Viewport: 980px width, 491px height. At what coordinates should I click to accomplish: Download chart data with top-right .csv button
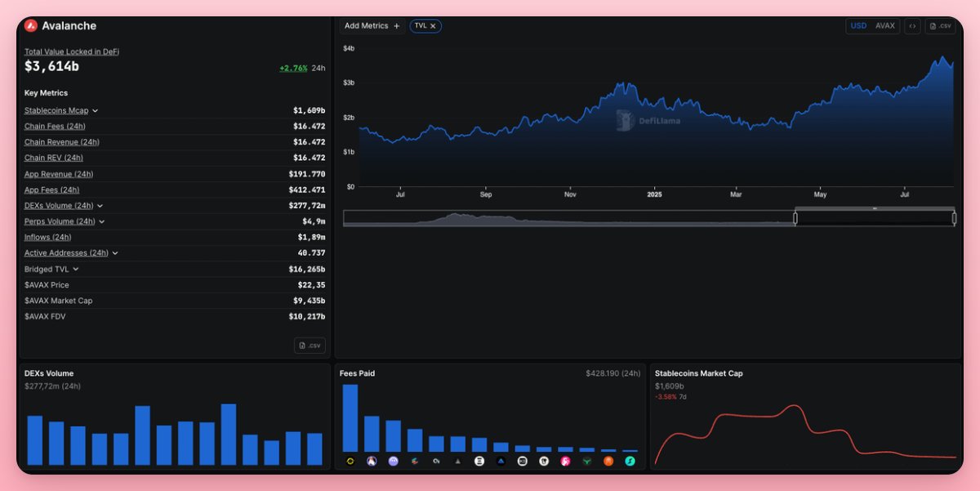click(x=940, y=26)
